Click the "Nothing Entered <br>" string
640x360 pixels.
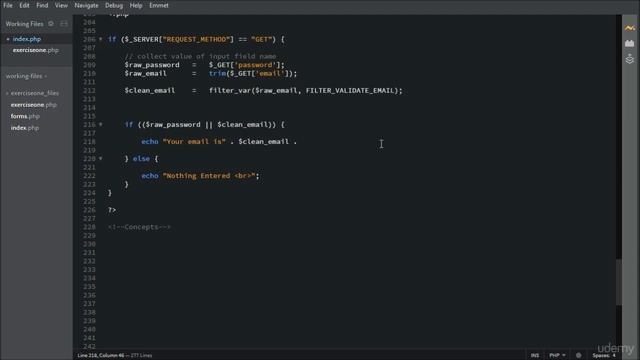click(209, 176)
